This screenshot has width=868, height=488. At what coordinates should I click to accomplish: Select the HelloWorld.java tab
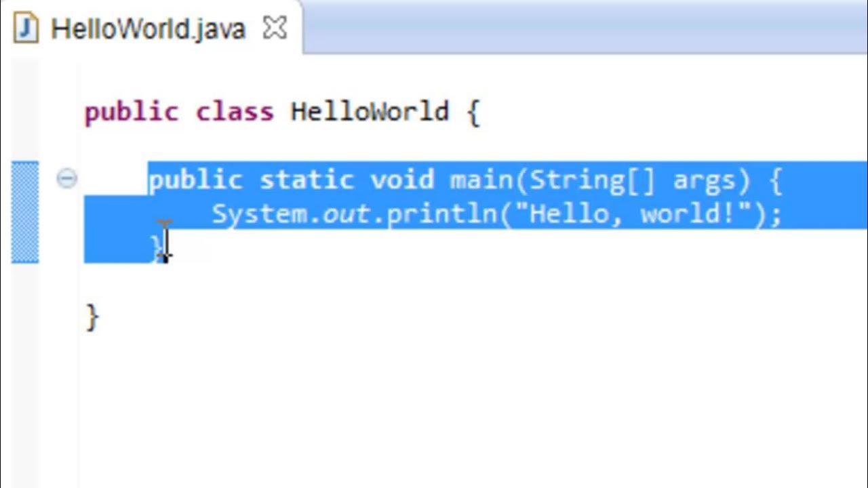pyautogui.click(x=148, y=28)
